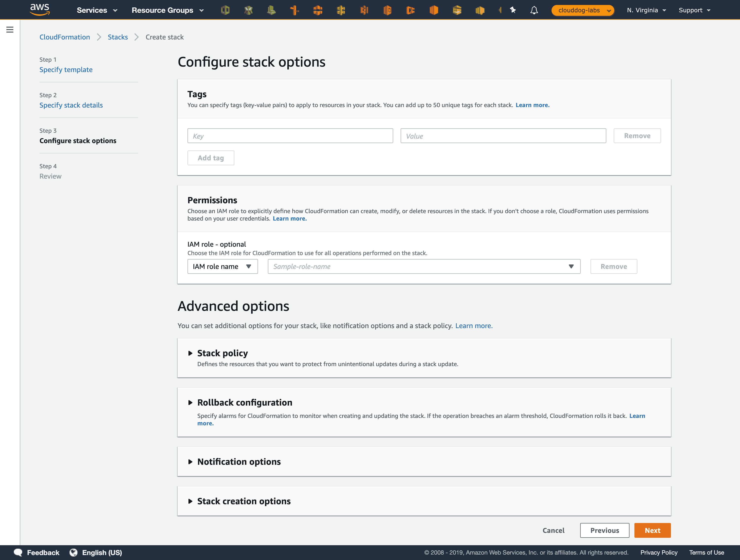Open the notifications bell icon
Viewport: 740px width, 560px height.
534,10
